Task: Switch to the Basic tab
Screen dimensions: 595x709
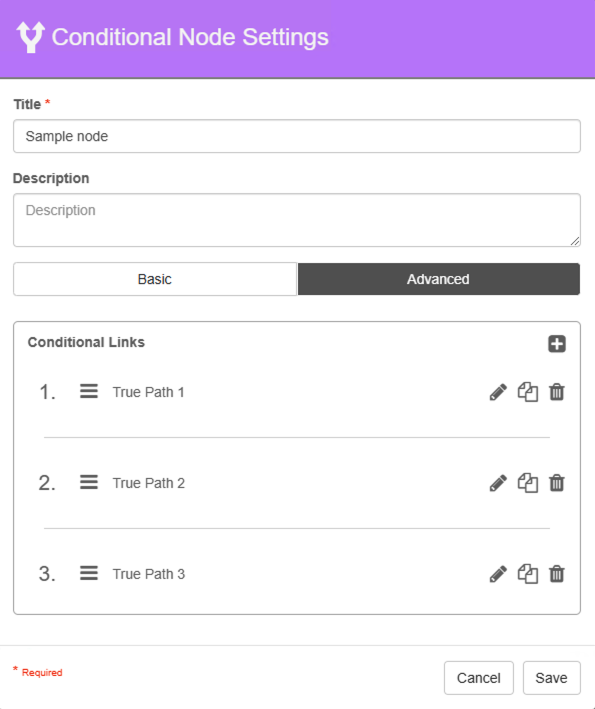Action: pos(155,279)
